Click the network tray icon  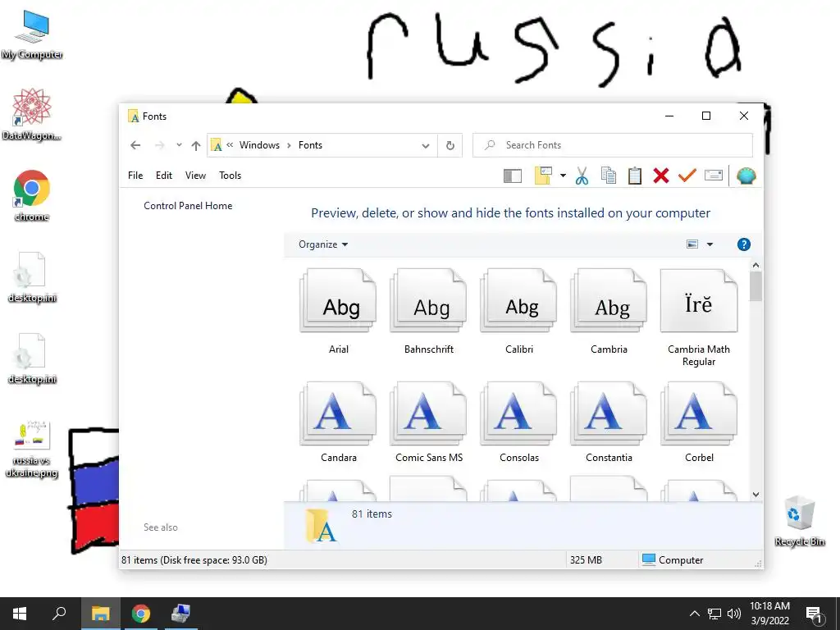(714, 614)
